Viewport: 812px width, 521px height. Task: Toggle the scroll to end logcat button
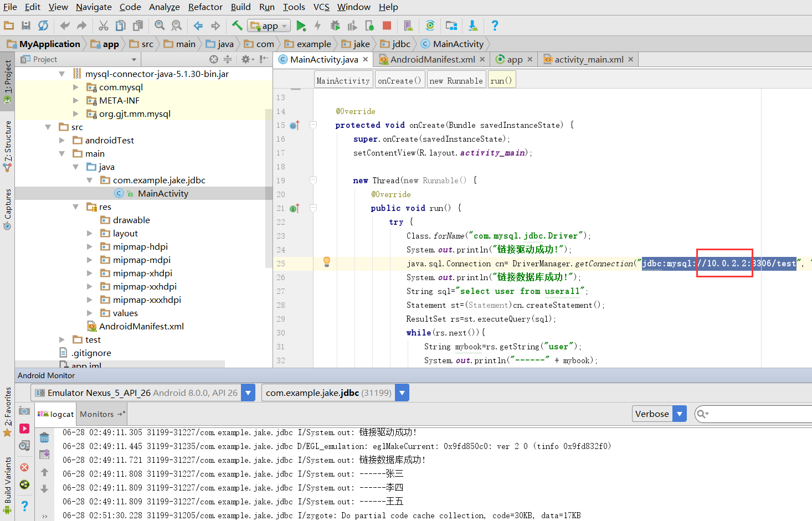coord(44,455)
